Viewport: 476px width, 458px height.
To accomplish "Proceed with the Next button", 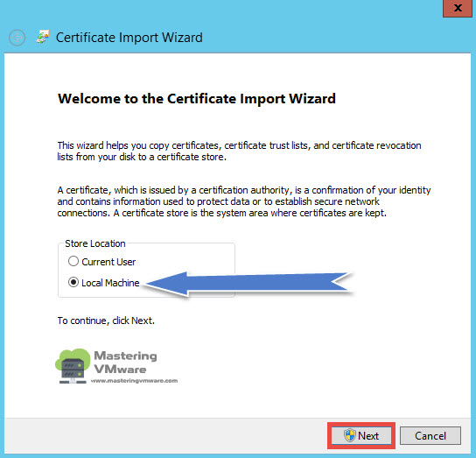I will (x=361, y=435).
